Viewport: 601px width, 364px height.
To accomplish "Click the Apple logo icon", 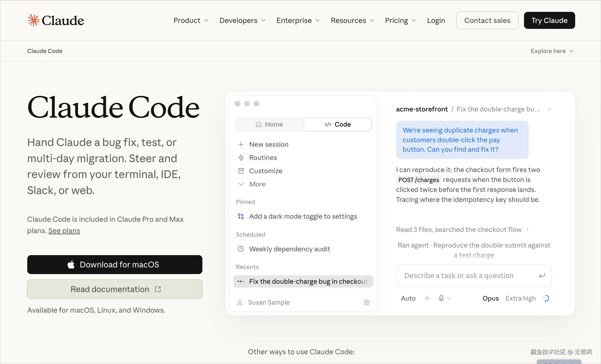I will (x=71, y=264).
